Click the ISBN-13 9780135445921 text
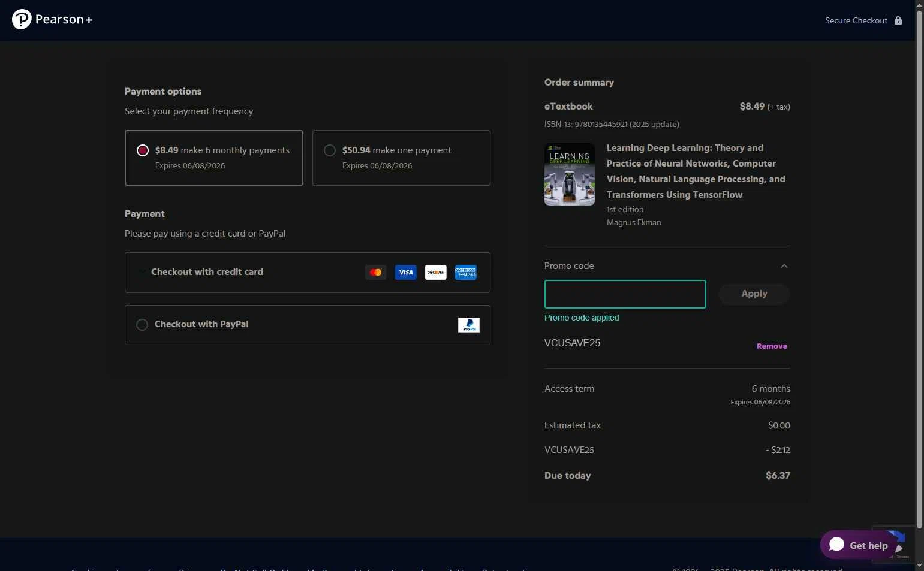This screenshot has width=924, height=571. pos(612,125)
